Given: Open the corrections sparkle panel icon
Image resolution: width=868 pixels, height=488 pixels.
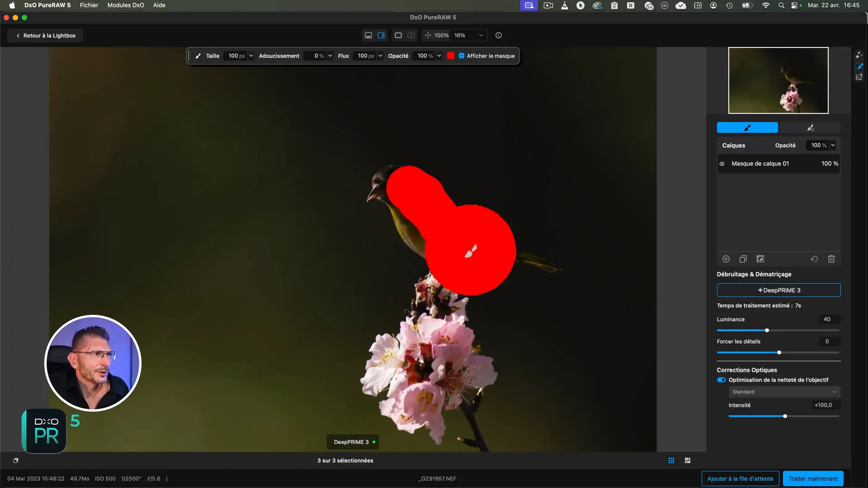Looking at the screenshot, I should pos(859,55).
